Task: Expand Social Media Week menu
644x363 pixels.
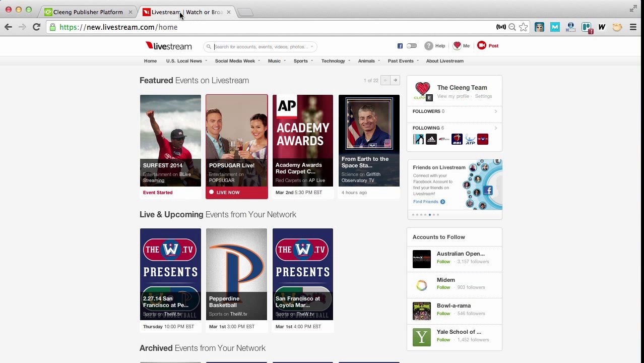Action: point(237,61)
